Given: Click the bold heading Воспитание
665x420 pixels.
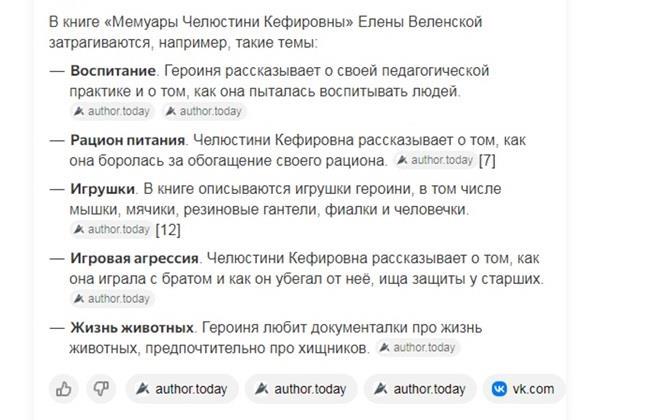Looking at the screenshot, I should coord(113,72).
